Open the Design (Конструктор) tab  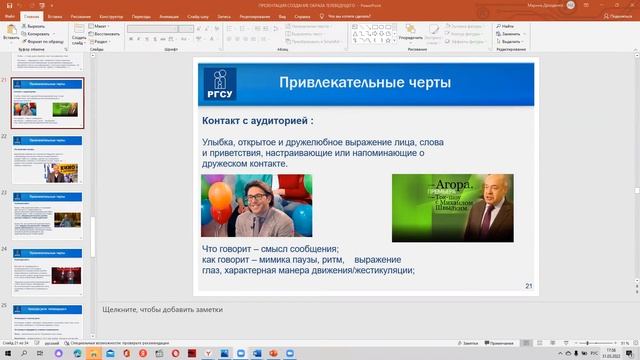[x=111, y=17]
